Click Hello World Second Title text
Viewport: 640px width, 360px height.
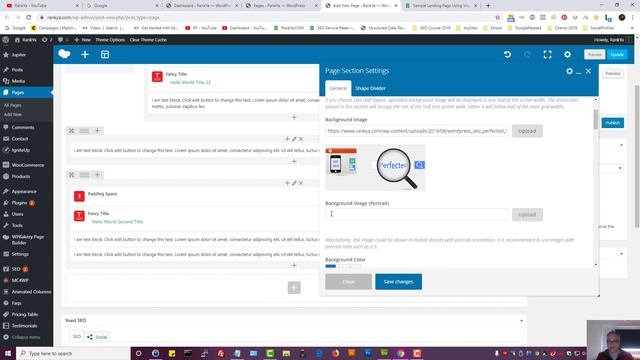tap(117, 222)
